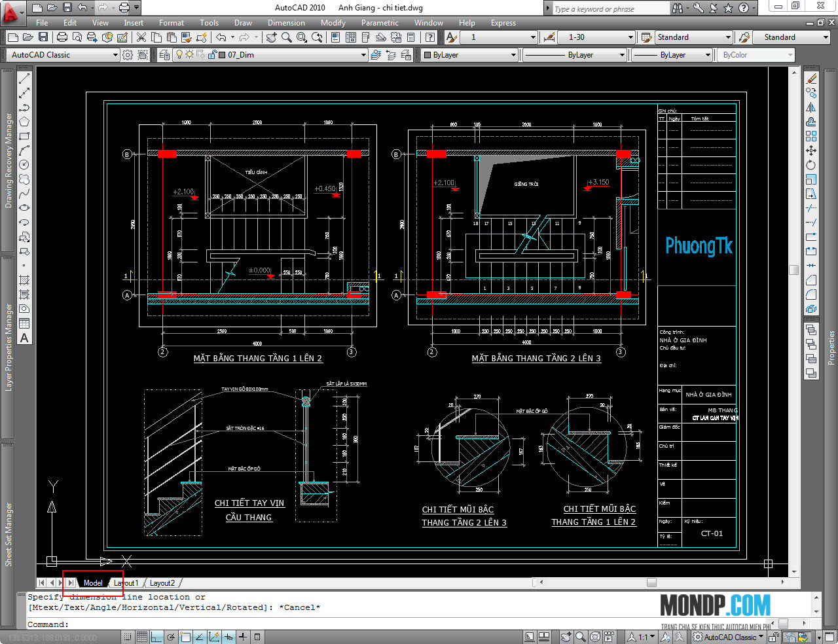Click Plot Preview in Standard toolbar
The height and width of the screenshot is (644, 838).
pyautogui.click(x=77, y=37)
